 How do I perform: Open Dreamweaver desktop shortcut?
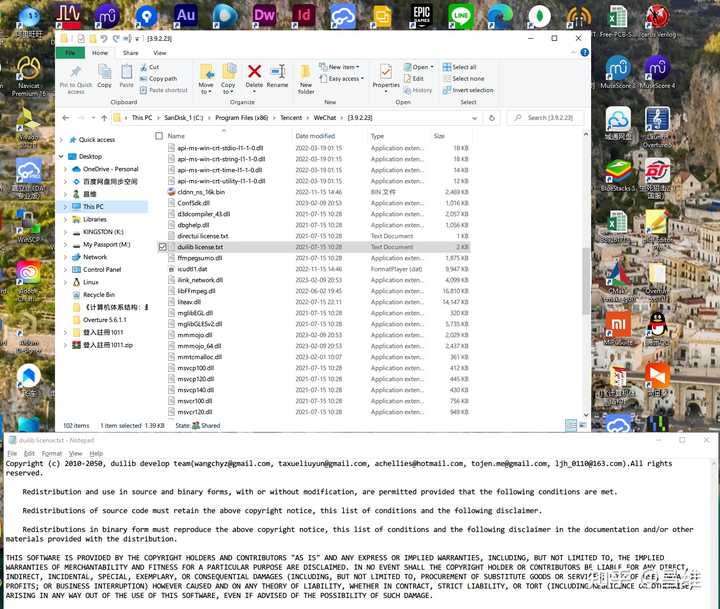(264, 16)
